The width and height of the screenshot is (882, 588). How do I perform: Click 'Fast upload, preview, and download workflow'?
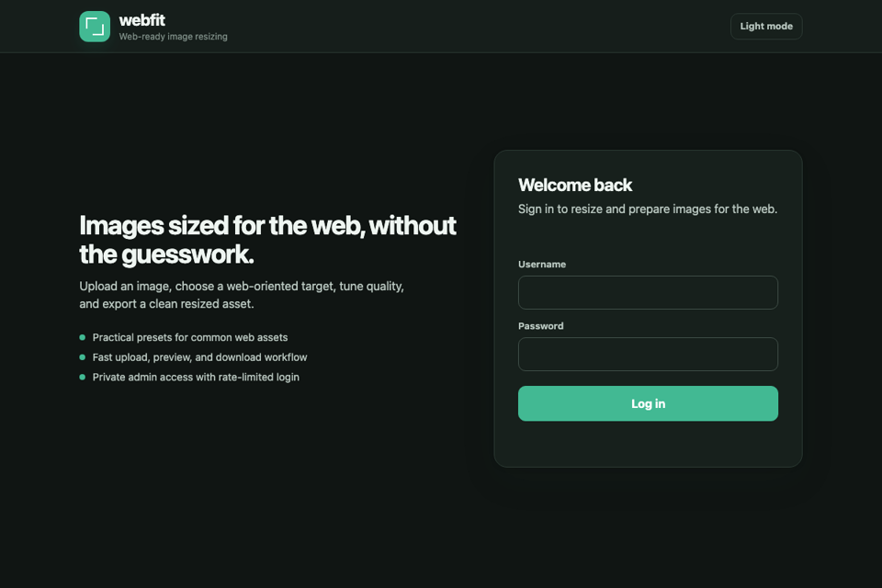(x=199, y=357)
